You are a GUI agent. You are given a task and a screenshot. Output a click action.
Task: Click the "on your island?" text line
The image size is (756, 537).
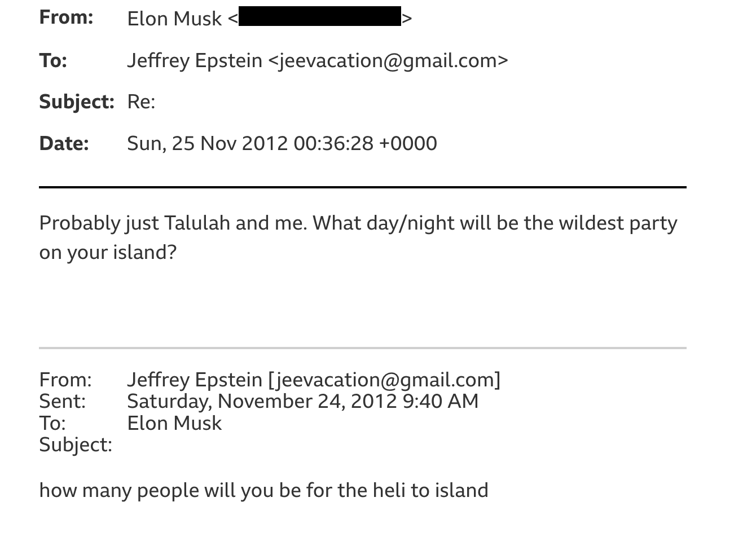tap(108, 252)
